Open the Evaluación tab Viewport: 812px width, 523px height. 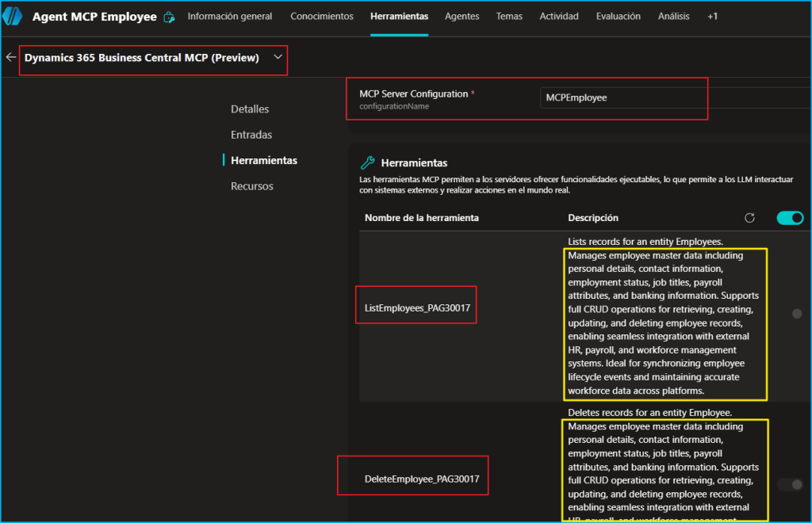click(618, 17)
